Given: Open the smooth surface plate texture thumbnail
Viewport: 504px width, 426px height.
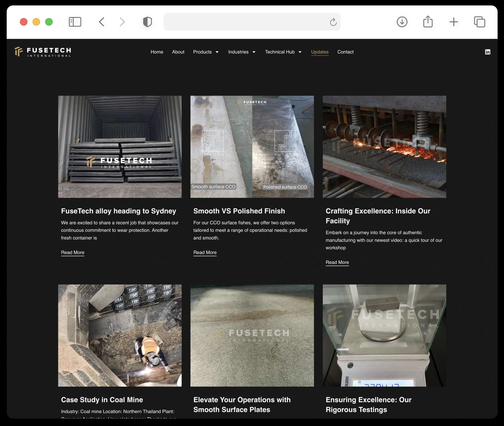Looking at the screenshot, I should [252, 335].
